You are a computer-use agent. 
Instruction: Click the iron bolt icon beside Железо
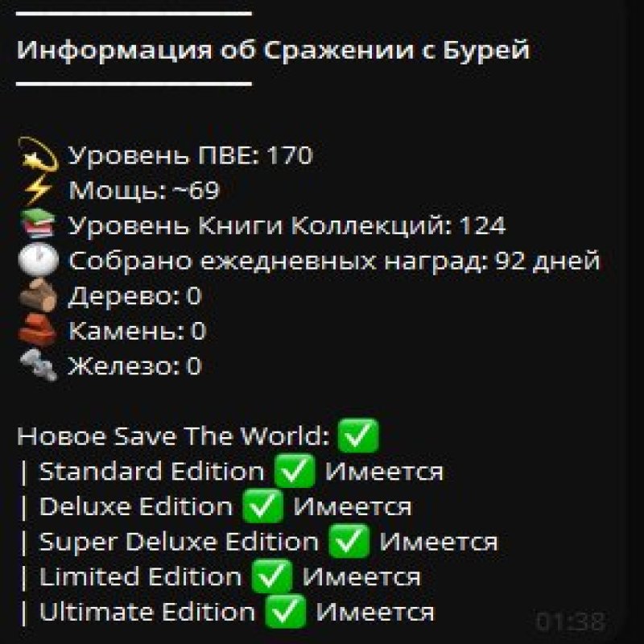39,365
